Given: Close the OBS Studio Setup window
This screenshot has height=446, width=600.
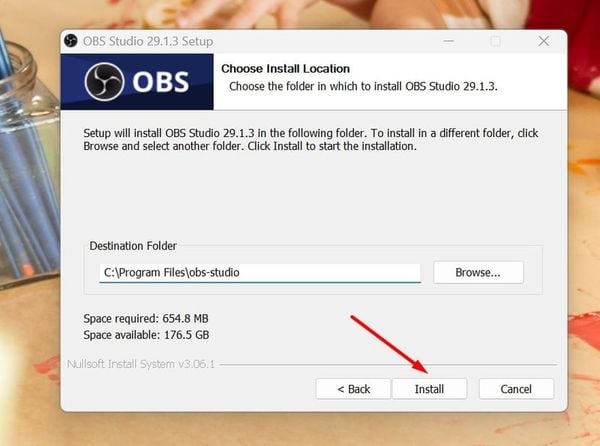Looking at the screenshot, I should pyautogui.click(x=543, y=41).
